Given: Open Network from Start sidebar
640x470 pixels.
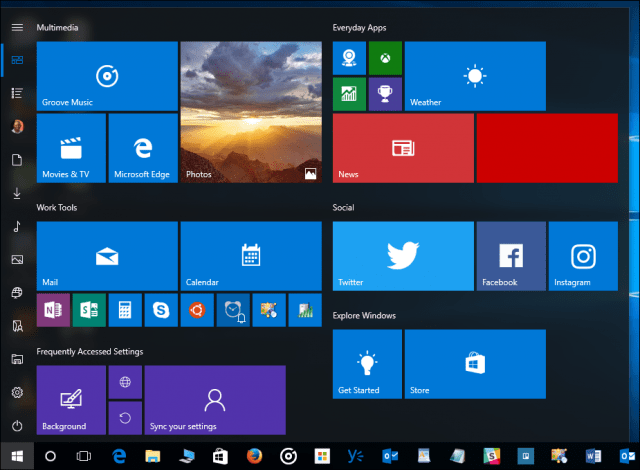Looking at the screenshot, I should tap(17, 293).
